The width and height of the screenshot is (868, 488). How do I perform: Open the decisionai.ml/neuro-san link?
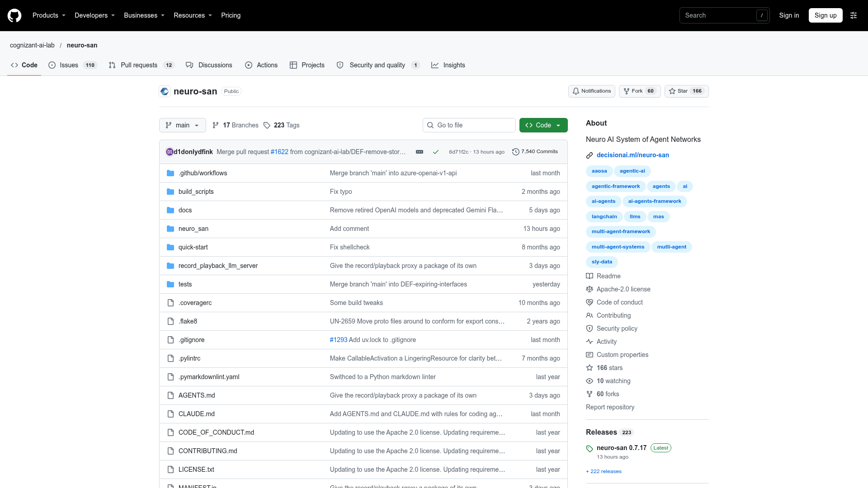(632, 155)
